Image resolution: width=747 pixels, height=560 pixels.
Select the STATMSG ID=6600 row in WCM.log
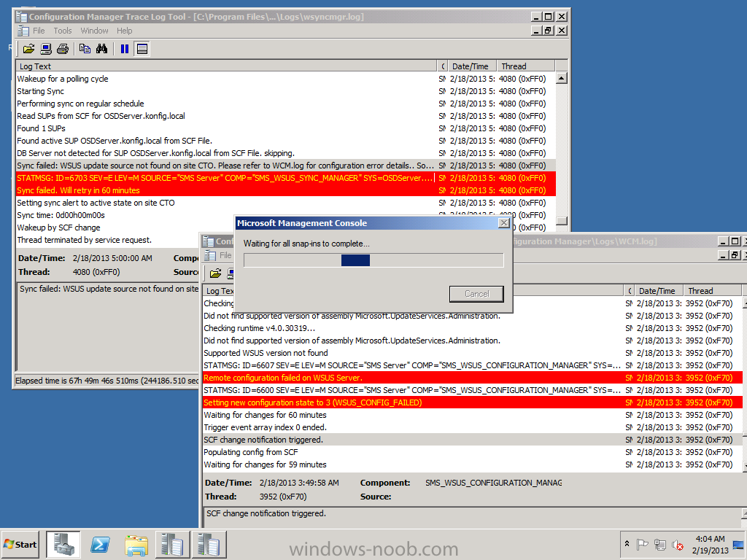(x=473, y=391)
